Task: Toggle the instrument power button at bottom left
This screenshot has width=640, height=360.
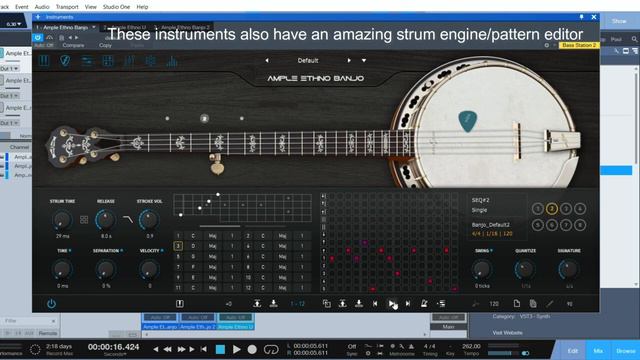Action: 51,304
